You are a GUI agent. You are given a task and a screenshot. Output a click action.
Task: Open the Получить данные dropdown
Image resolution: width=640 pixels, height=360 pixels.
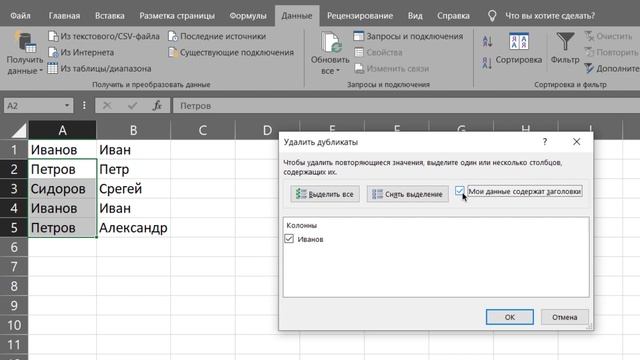tap(25, 53)
